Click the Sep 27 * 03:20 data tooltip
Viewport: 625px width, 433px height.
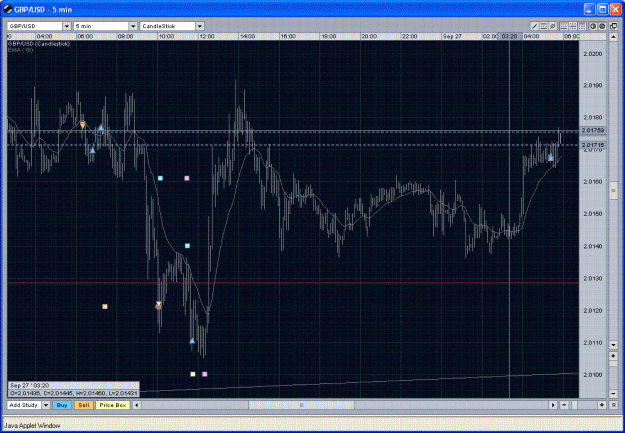point(74,390)
